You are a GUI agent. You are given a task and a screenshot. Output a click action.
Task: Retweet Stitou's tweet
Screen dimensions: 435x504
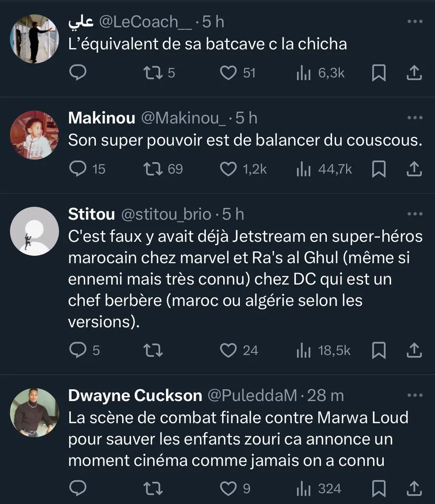[153, 350]
